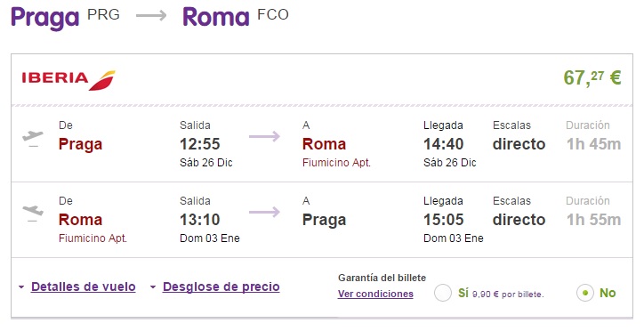This screenshot has width=644, height=331.
Task: Click the outbound flight departure plane icon
Action: pyautogui.click(x=33, y=138)
